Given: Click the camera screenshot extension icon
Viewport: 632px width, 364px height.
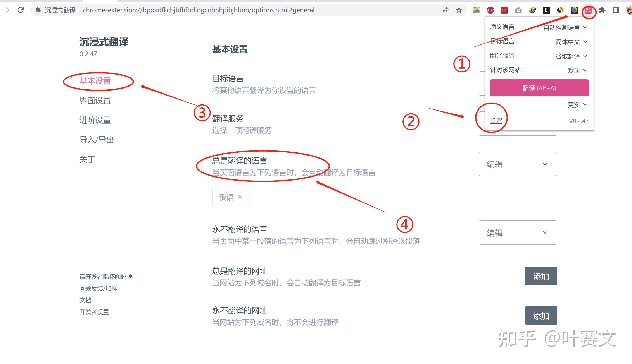Looking at the screenshot, I should point(518,10).
